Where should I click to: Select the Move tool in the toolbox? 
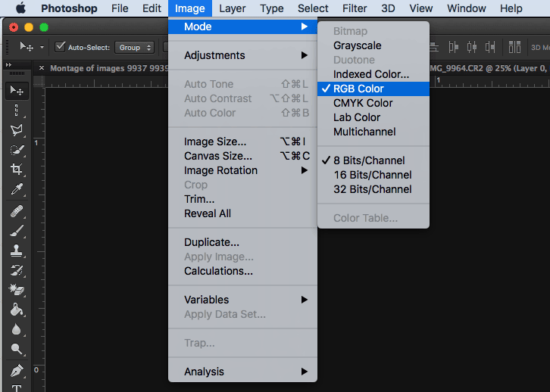point(17,91)
